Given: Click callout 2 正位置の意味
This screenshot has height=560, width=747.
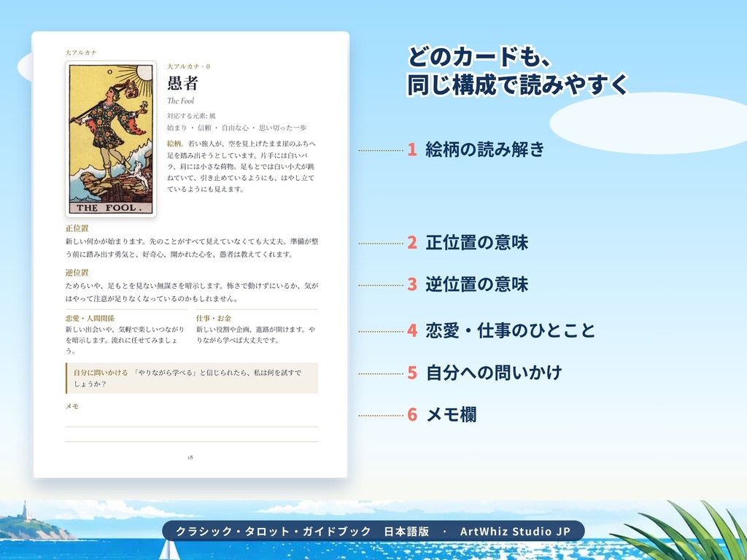Looking at the screenshot, I should pos(468,242).
